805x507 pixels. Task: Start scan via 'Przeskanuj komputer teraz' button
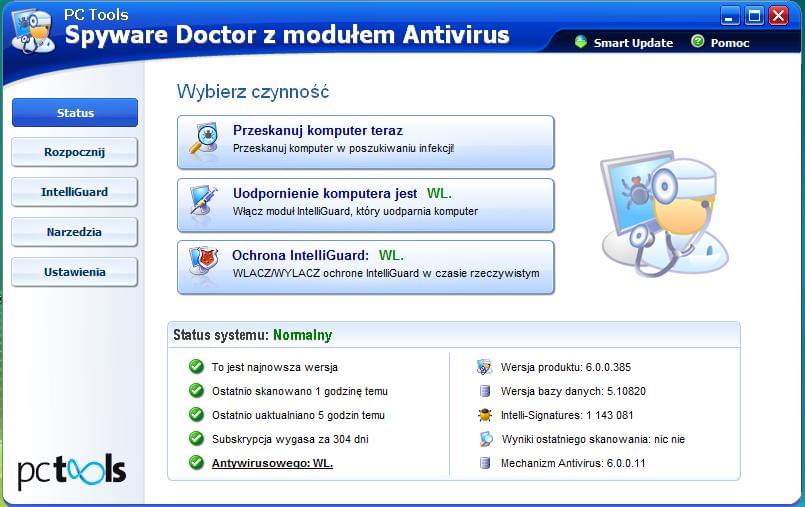click(366, 142)
